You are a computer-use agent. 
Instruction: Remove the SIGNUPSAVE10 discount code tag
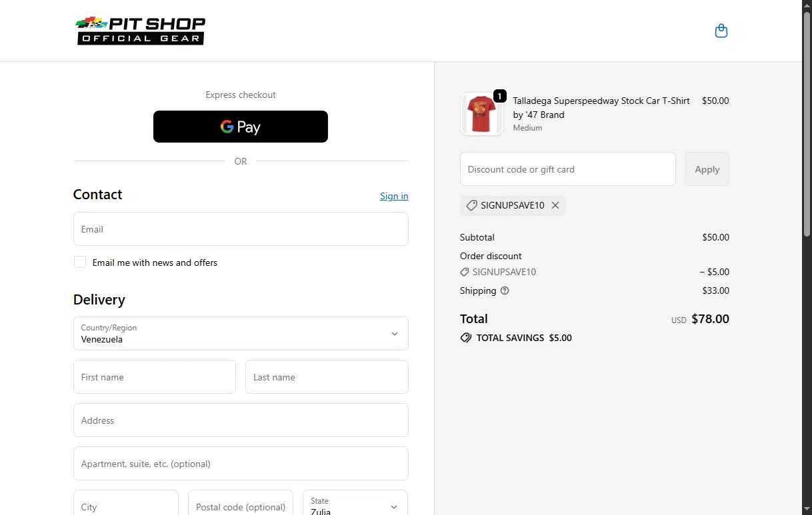click(x=555, y=205)
